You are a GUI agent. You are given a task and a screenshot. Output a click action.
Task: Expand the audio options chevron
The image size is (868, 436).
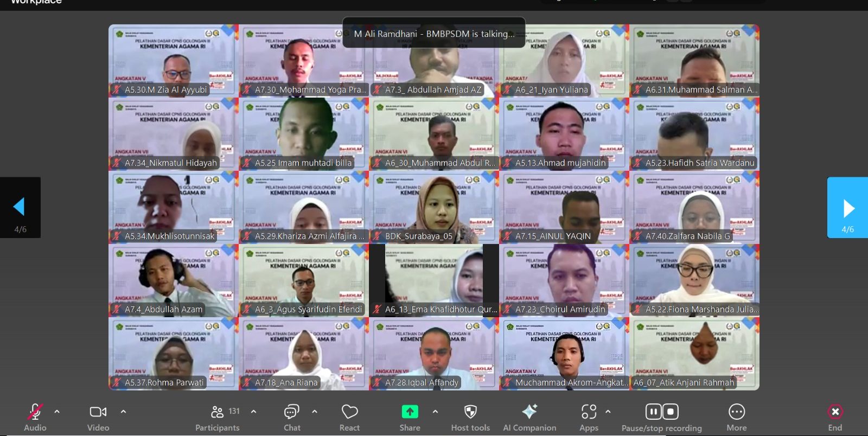coord(57,412)
